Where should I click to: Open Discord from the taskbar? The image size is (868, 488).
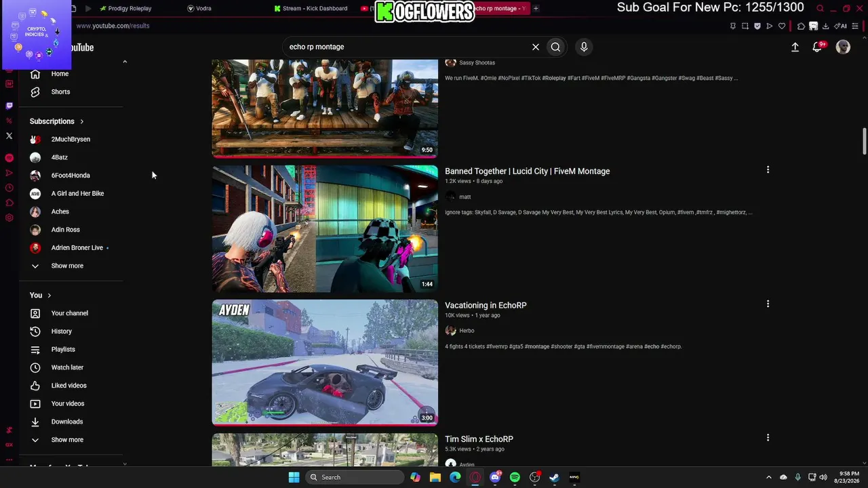tap(495, 477)
